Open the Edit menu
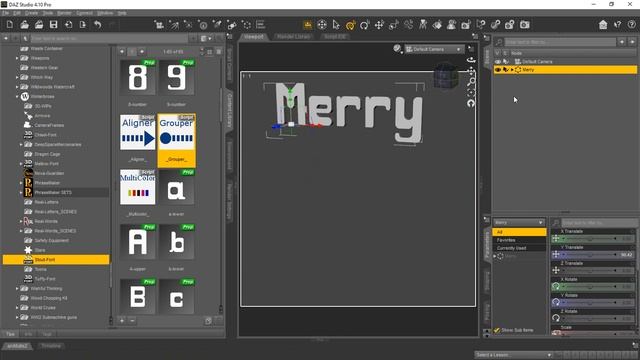The height and width of the screenshot is (360, 640). click(17, 13)
